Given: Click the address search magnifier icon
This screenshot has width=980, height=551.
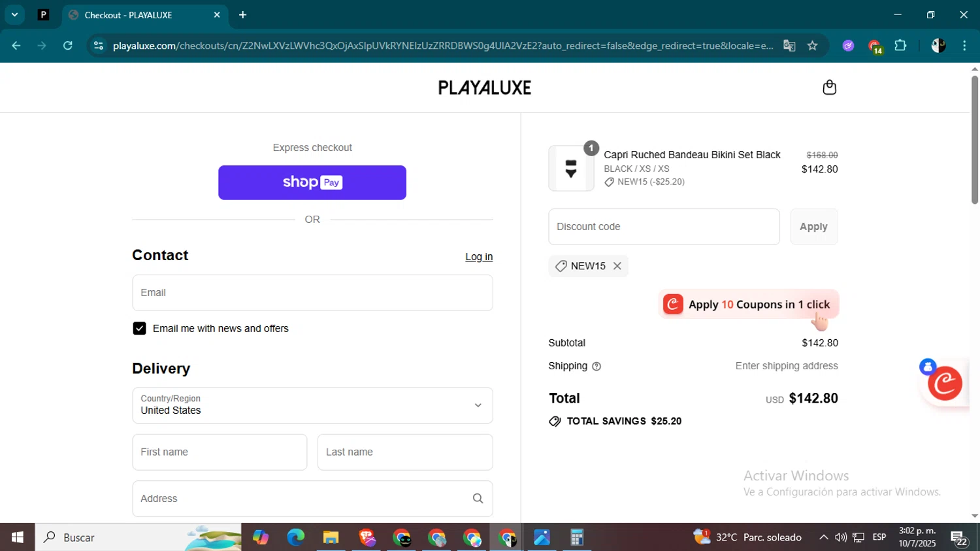Looking at the screenshot, I should coord(478,499).
